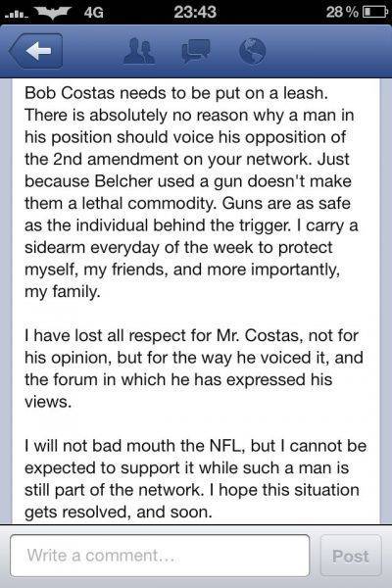Tap the 23:43 clock in status bar
392x588 pixels.
click(x=195, y=12)
